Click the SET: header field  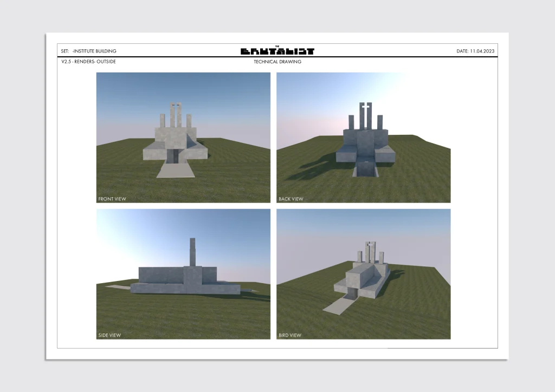[x=64, y=50]
